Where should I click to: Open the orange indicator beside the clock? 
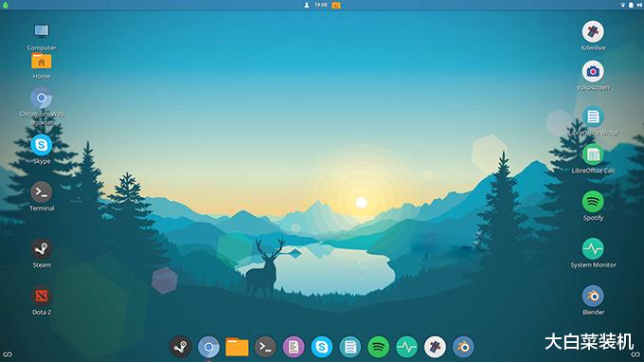336,6
